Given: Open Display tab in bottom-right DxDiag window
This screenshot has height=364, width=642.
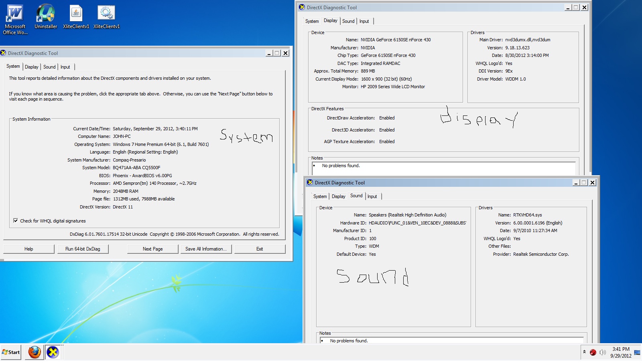Looking at the screenshot, I should click(x=339, y=196).
